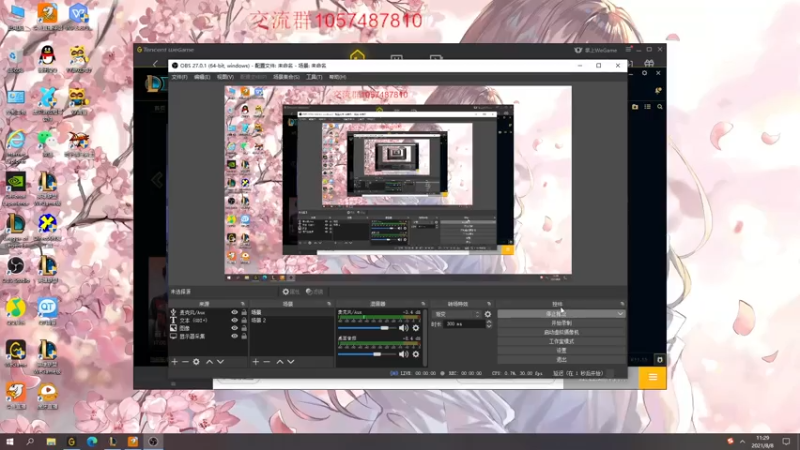The width and height of the screenshot is (800, 450).
Task: Open the 帮助(H) menu in OBS
Action: [337, 77]
